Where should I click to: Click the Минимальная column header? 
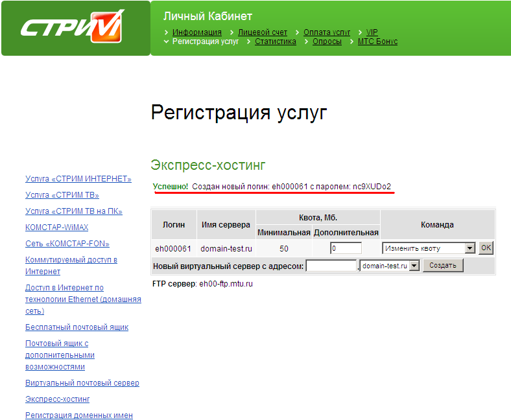coord(284,233)
